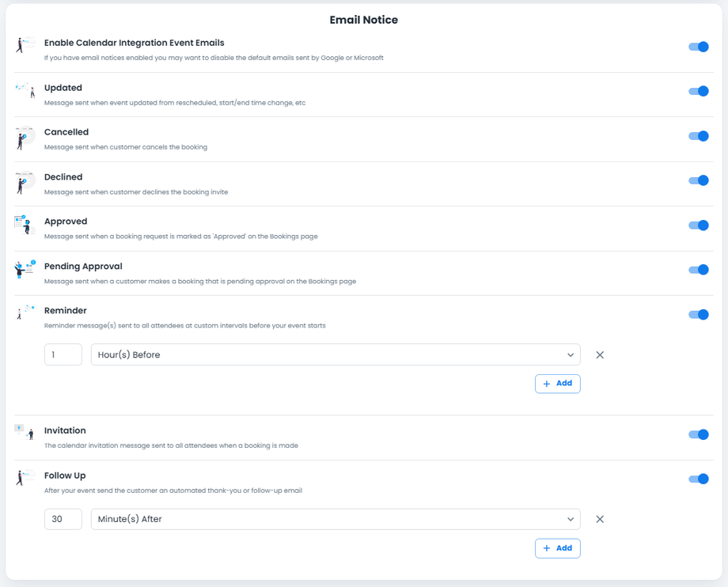
Task: Add another follow-up interval
Action: [558, 548]
